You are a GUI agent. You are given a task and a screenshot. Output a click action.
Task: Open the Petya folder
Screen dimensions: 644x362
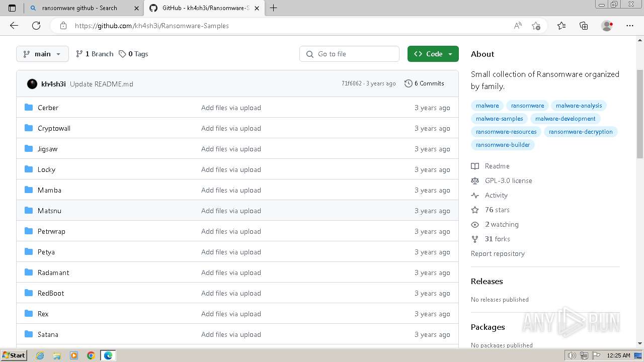(x=46, y=252)
